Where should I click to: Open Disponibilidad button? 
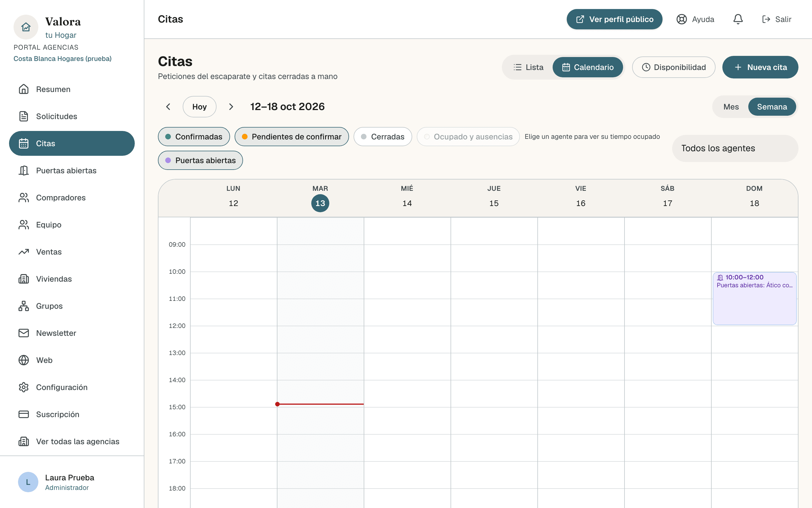coord(674,67)
